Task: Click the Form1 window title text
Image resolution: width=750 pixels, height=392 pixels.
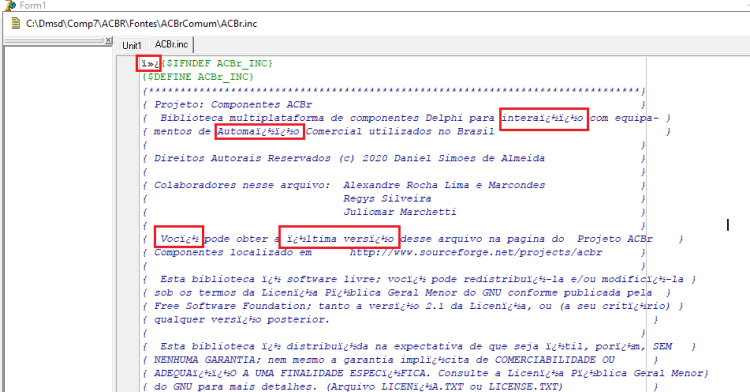Action: tap(33, 5)
